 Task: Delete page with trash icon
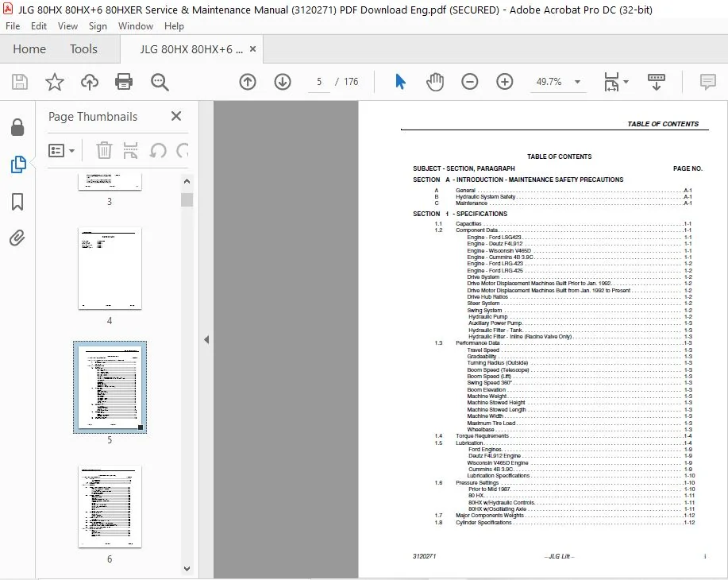(104, 151)
